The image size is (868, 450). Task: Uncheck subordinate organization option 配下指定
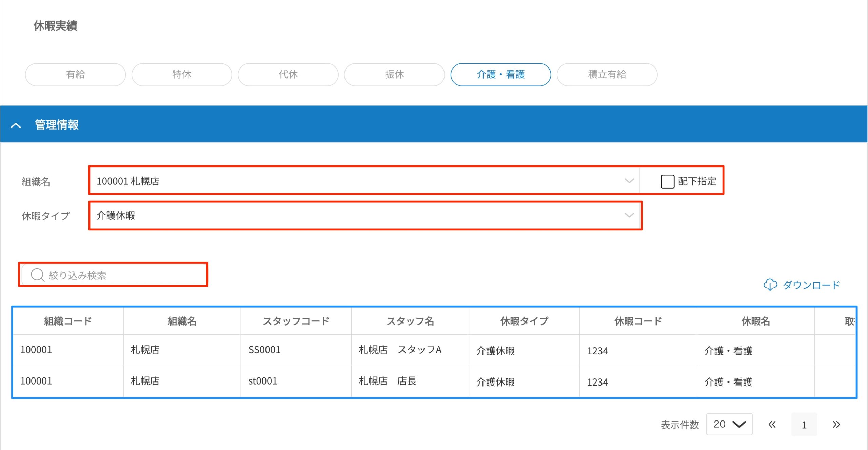tap(668, 181)
